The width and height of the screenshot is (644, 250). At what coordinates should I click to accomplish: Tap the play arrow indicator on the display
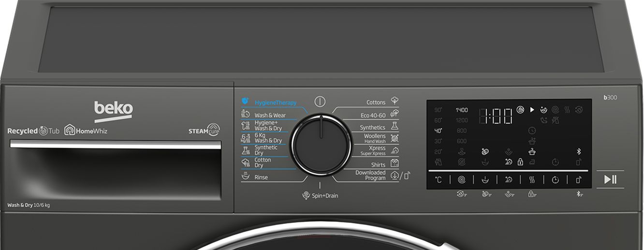point(532,110)
